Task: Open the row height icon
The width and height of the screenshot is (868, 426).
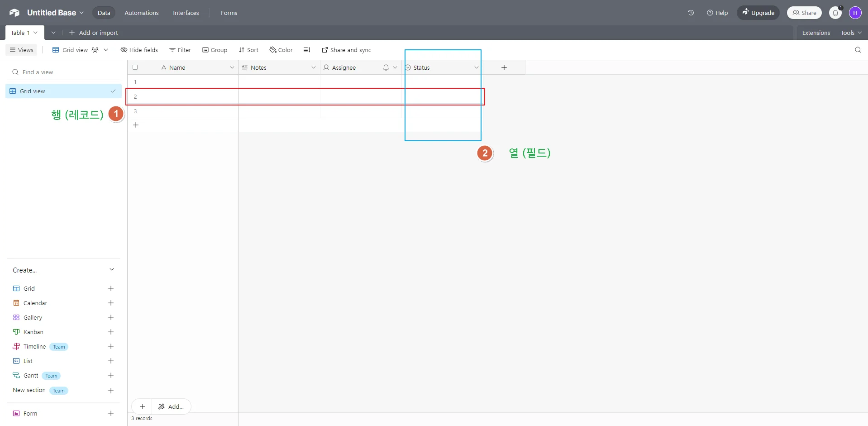Action: [307, 50]
